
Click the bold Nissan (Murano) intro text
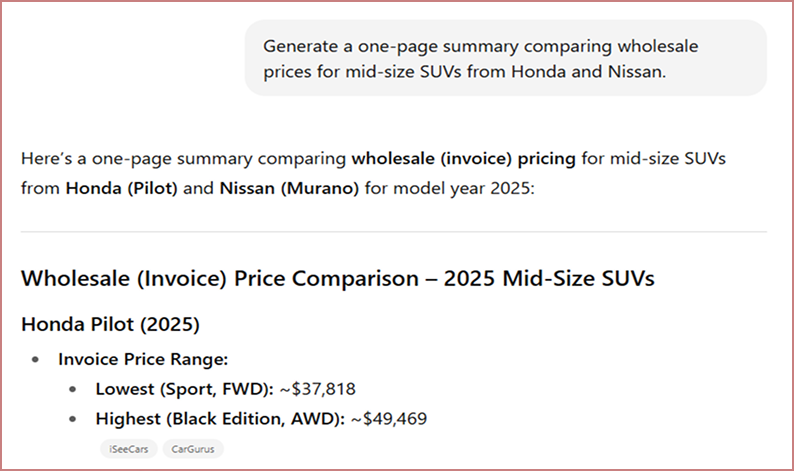[x=288, y=188]
